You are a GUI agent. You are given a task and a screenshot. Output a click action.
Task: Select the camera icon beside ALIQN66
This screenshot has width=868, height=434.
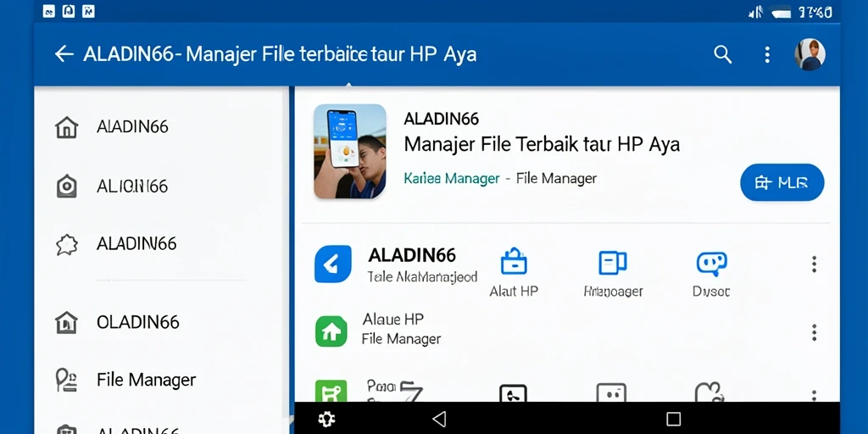tap(66, 186)
